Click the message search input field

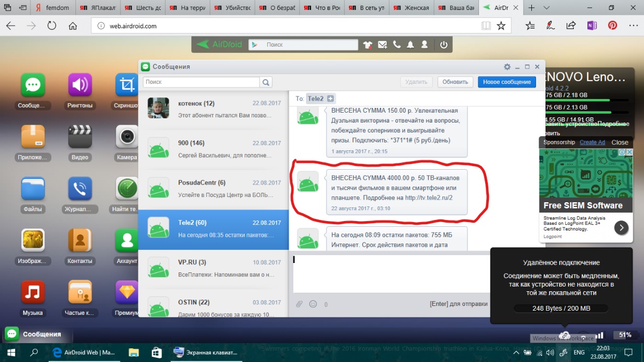pyautogui.click(x=201, y=82)
